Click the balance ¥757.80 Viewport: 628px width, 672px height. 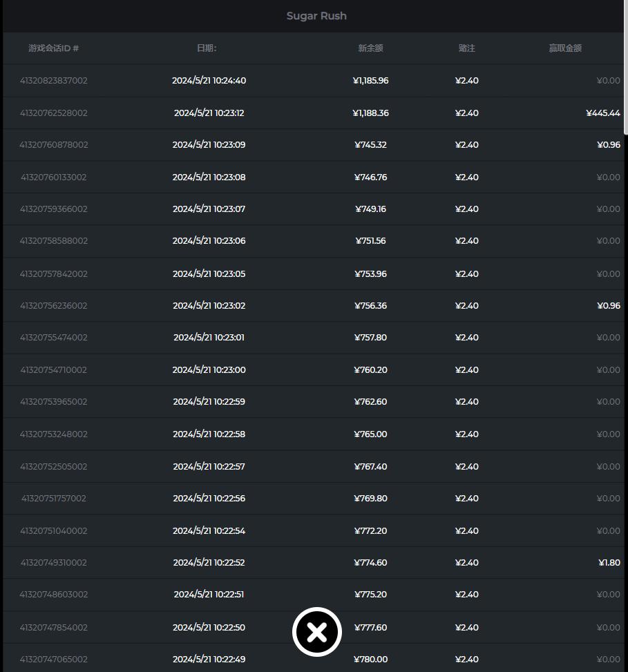(x=371, y=337)
